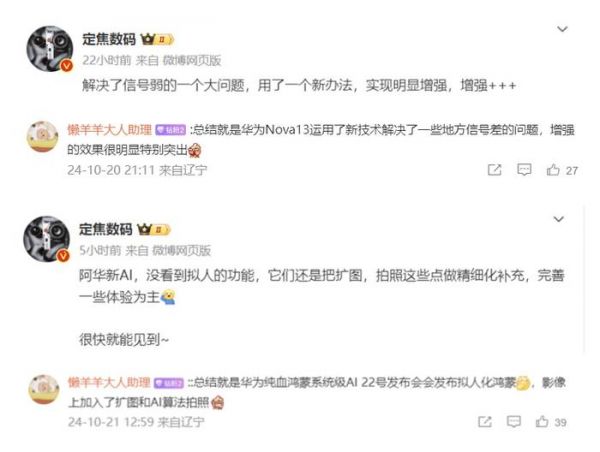Click purple member badge in first comment

[x=170, y=130]
